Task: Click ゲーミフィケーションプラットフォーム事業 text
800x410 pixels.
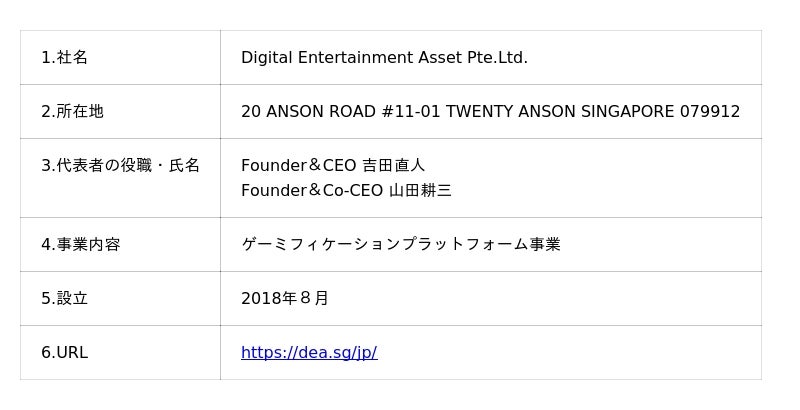Action: click(x=401, y=245)
